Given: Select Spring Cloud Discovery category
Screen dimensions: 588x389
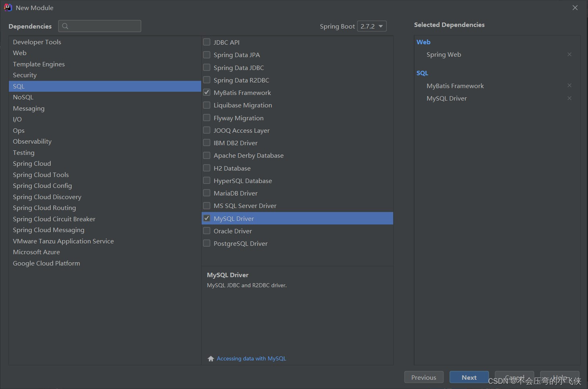Looking at the screenshot, I should [x=105, y=197].
